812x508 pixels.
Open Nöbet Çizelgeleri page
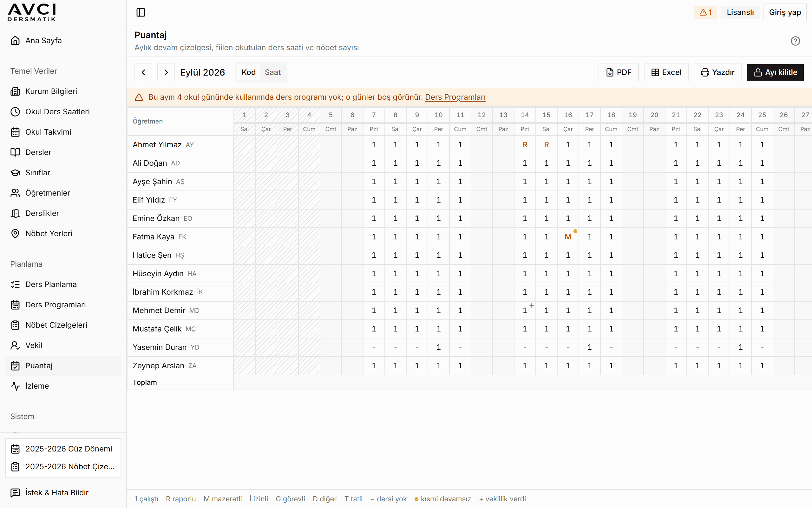pos(63,325)
